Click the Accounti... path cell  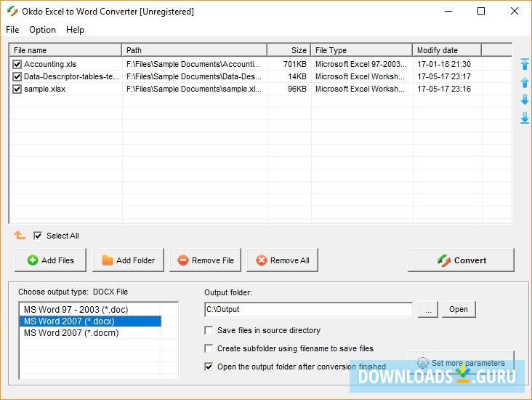point(193,64)
